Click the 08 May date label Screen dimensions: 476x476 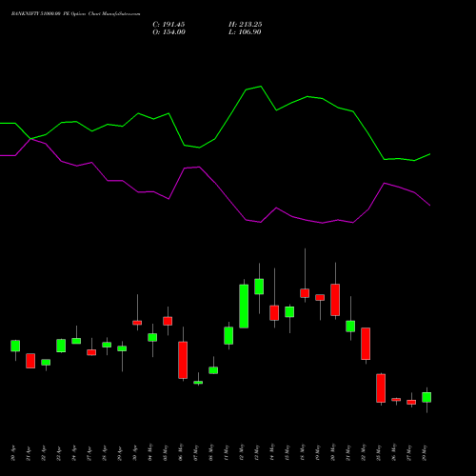[x=211, y=452]
